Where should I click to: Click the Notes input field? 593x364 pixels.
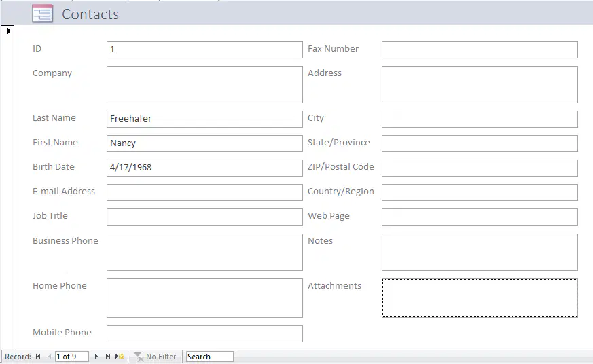point(480,252)
